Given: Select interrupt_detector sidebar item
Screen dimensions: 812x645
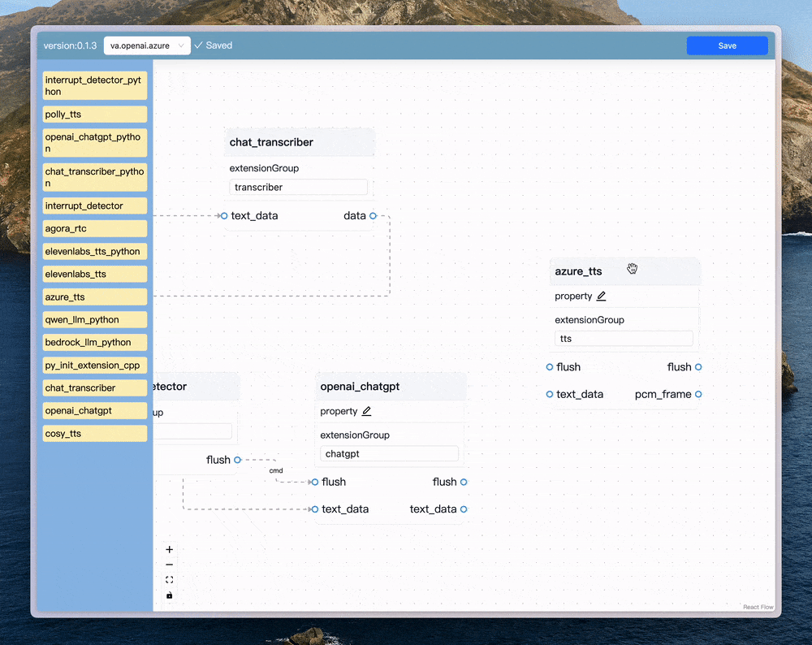Looking at the screenshot, I should click(x=95, y=206).
